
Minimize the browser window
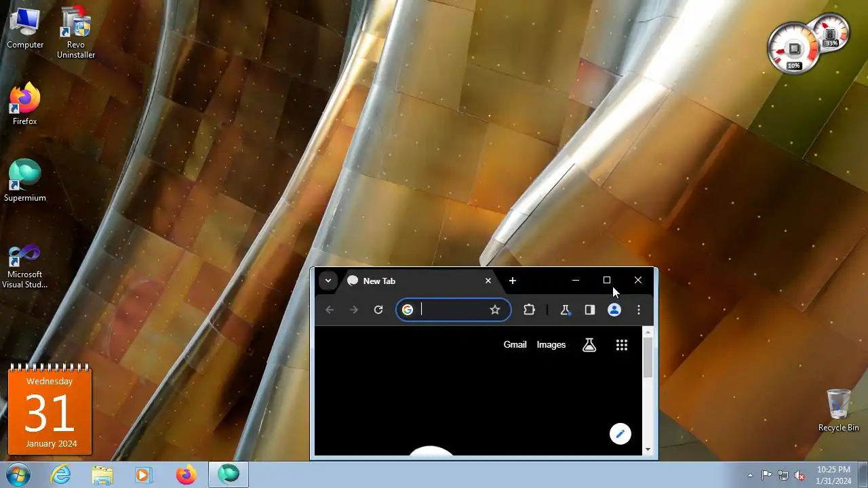(x=576, y=281)
